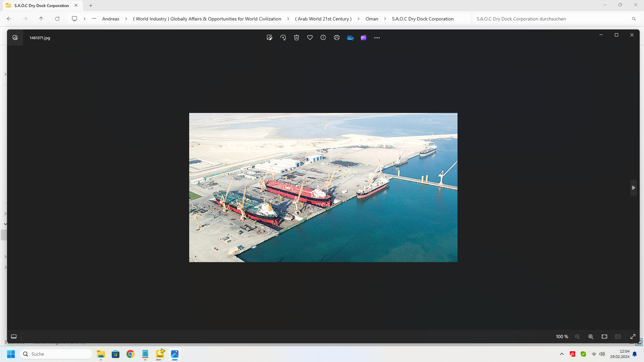Viewport: 644px width, 362px height.
Task: Open the Andreas breadcrumb folder
Action: coord(111,19)
